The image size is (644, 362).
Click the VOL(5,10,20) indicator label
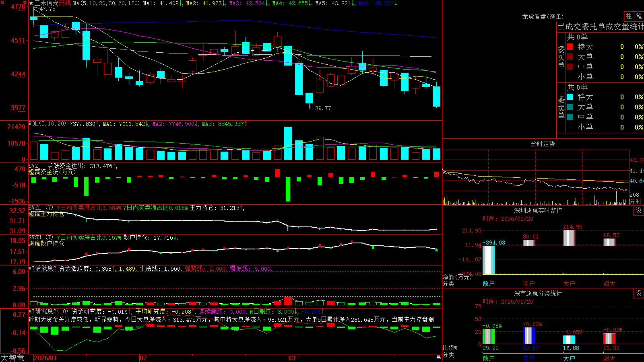click(x=47, y=124)
